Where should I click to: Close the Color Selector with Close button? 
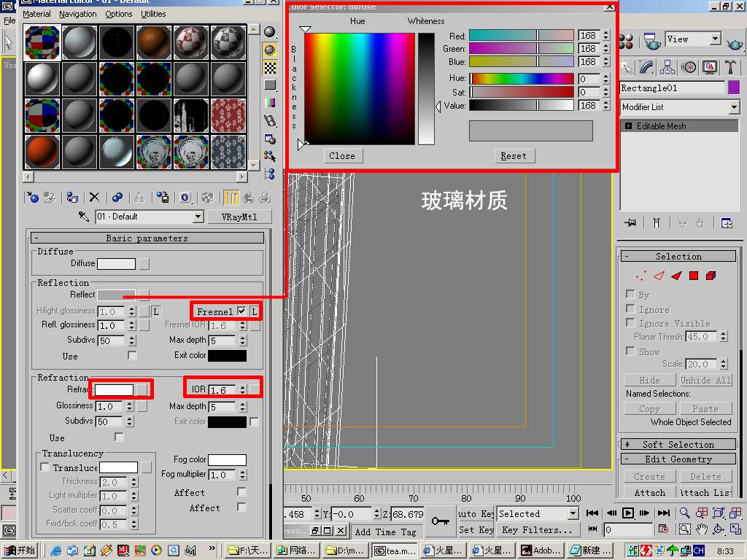coord(342,156)
